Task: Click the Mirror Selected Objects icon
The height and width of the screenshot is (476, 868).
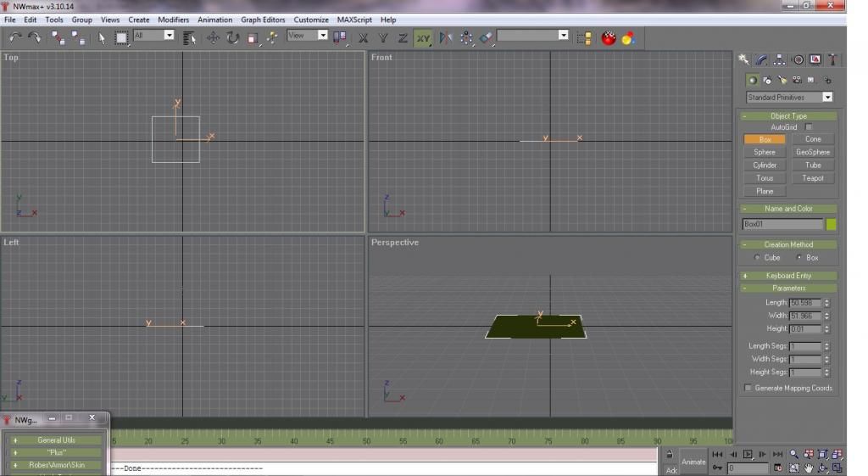Action: [446, 37]
